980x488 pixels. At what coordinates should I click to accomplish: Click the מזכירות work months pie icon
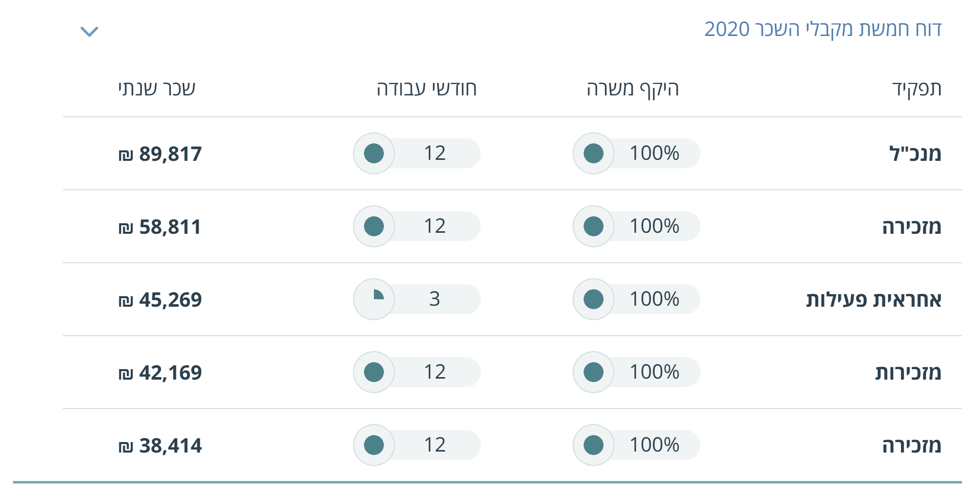[374, 372]
